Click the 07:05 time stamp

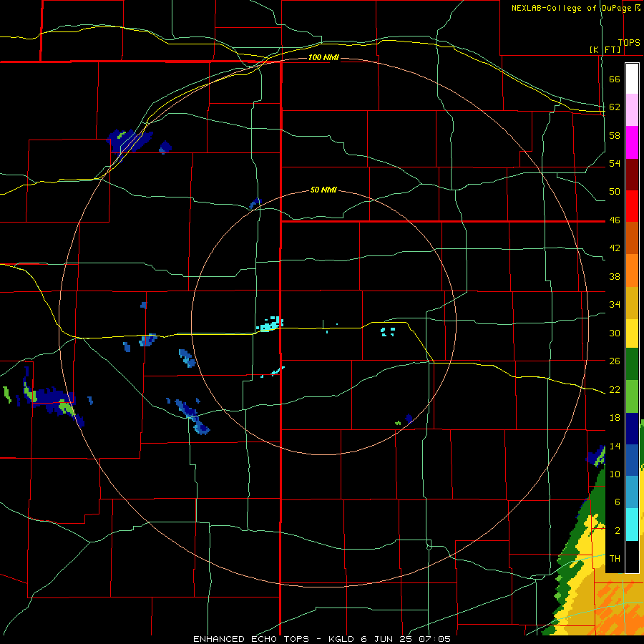click(435, 639)
